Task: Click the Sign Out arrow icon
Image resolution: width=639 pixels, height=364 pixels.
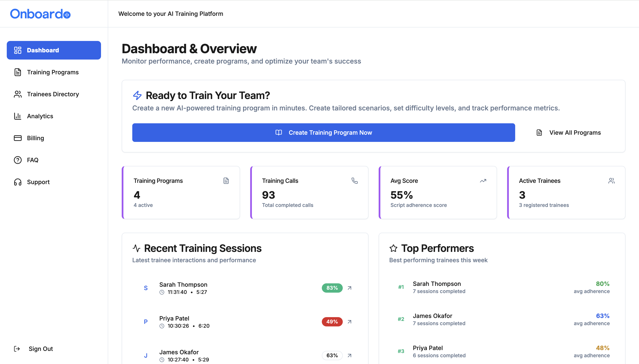Action: [x=17, y=349]
